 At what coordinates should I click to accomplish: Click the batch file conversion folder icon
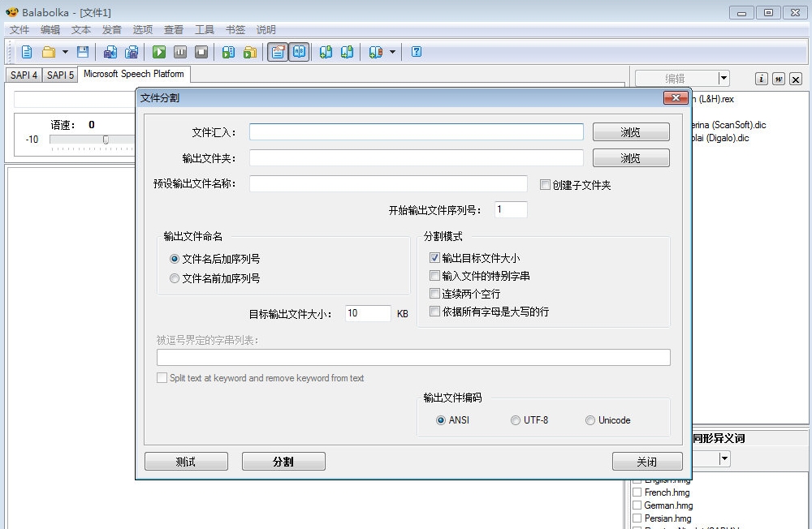tap(250, 52)
